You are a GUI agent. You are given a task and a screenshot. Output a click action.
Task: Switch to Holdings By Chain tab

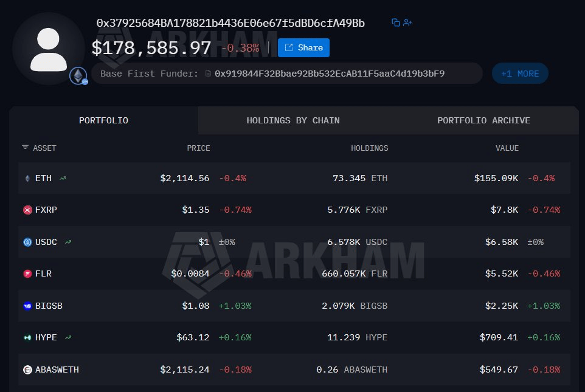(x=293, y=120)
